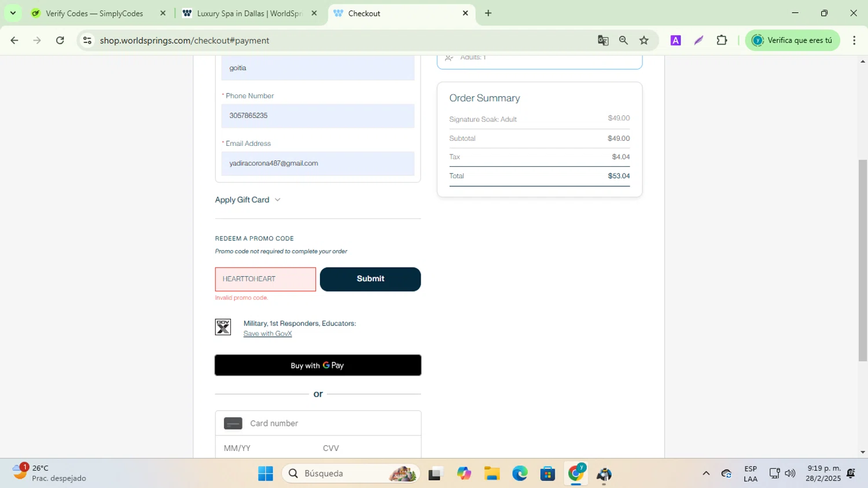This screenshot has height=488, width=868.
Task: Open Chrome three-dot menu
Action: click(x=854, y=41)
